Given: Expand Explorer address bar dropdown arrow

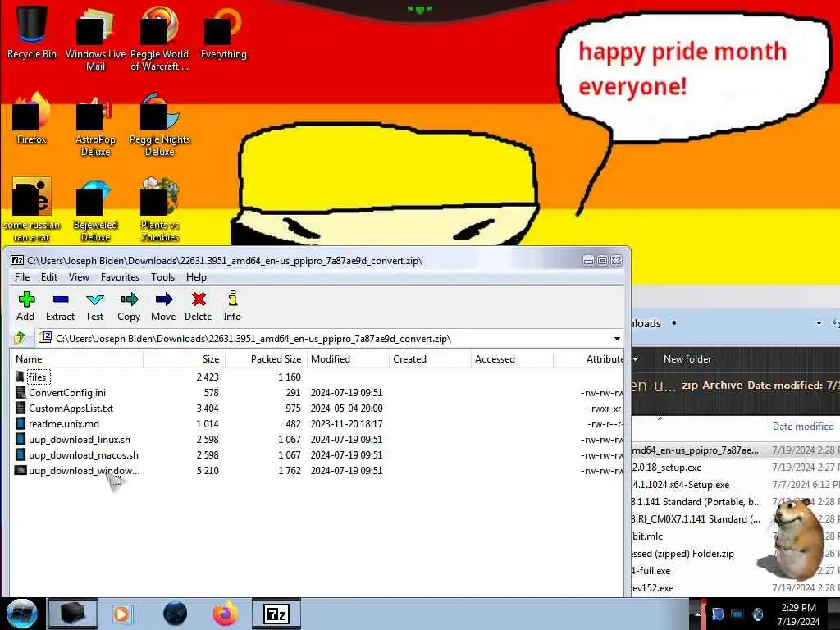Looking at the screenshot, I should pyautogui.click(x=818, y=323).
